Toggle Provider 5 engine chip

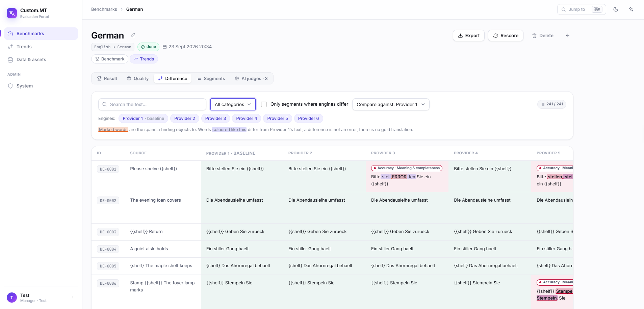point(278,119)
